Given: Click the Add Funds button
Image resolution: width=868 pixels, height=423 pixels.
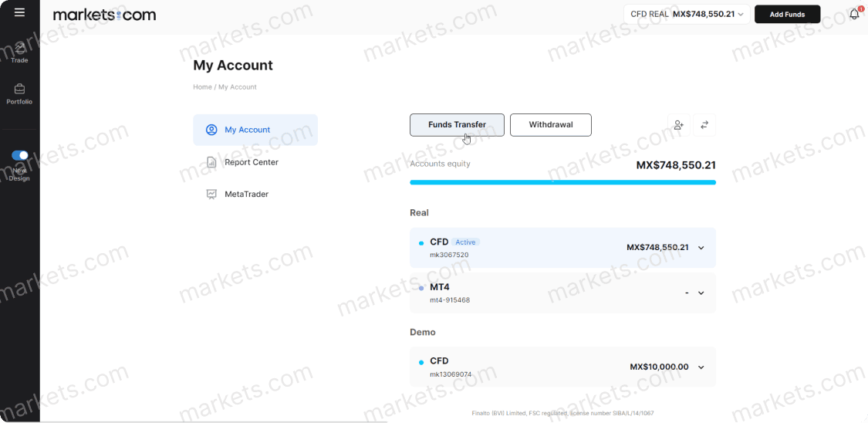Looking at the screenshot, I should [x=787, y=15].
